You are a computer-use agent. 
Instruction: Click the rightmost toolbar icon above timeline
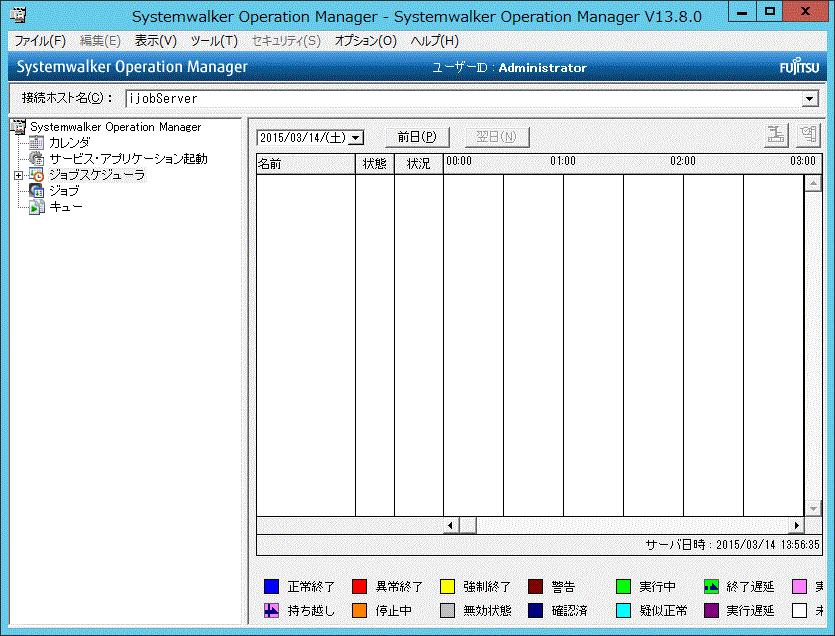[808, 135]
